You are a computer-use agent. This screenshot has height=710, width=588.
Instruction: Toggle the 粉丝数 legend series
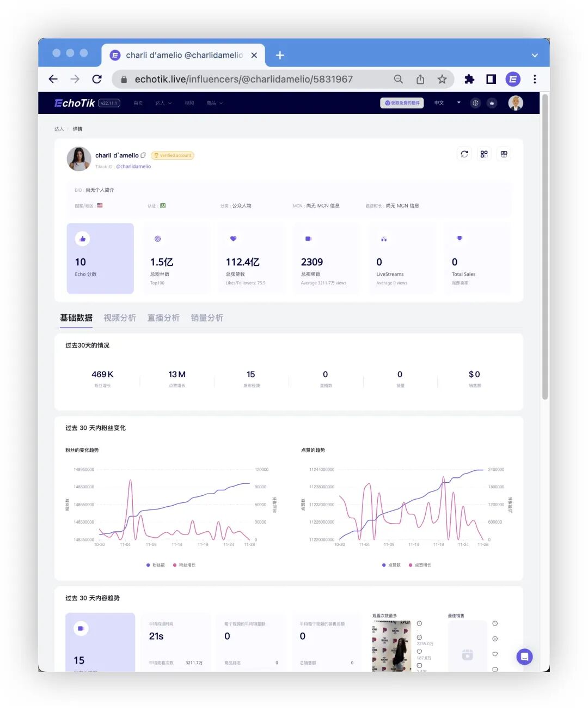click(156, 565)
